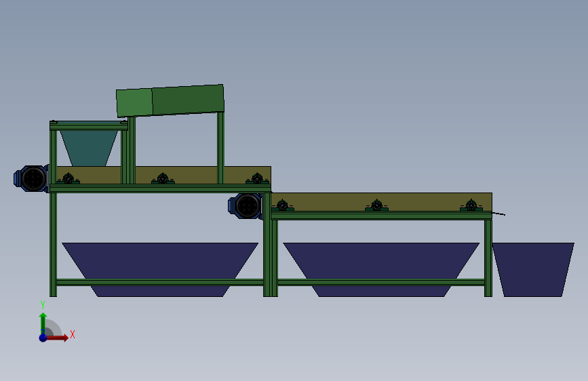Viewport: 588px width, 381px height.
Task: Select the blue motor on the upper conveyor
Action: point(31,178)
